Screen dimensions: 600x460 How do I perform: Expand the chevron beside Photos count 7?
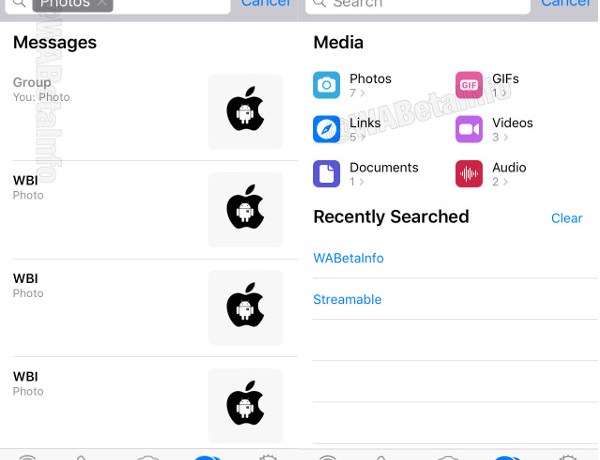tap(362, 94)
